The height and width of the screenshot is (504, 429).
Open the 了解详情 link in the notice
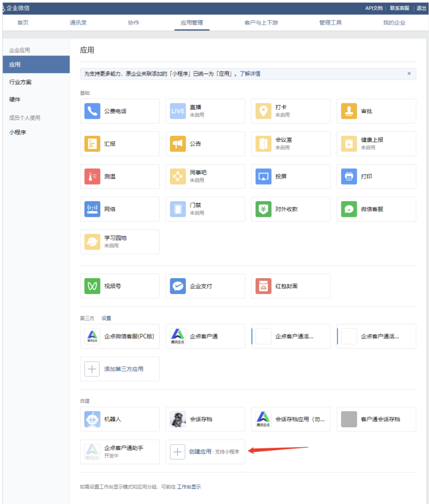point(250,74)
